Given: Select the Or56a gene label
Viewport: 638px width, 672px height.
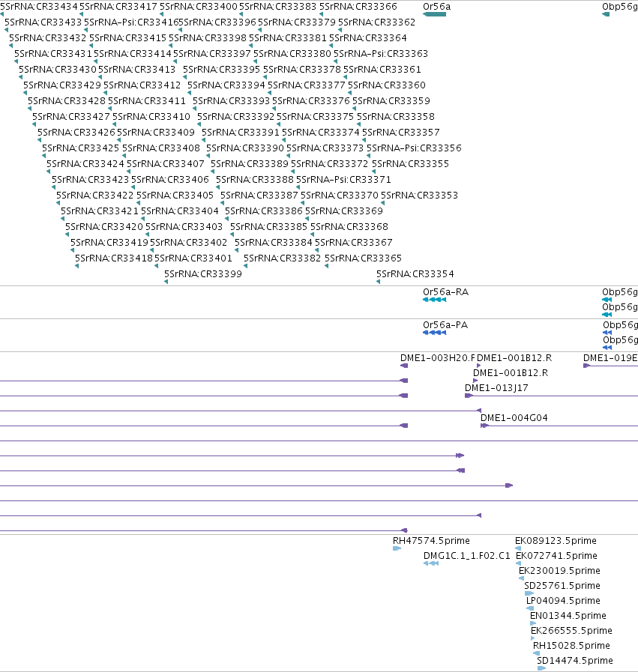Looking at the screenshot, I should 436,7.
